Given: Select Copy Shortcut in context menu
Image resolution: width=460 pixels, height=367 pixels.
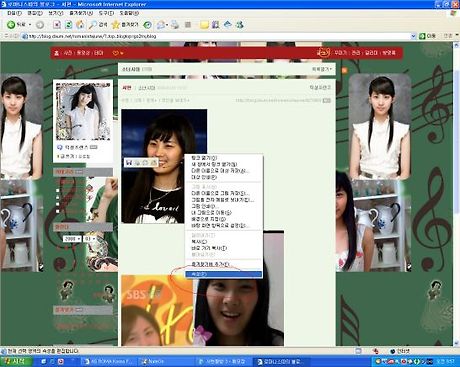Looking at the screenshot, I should pos(223,248).
